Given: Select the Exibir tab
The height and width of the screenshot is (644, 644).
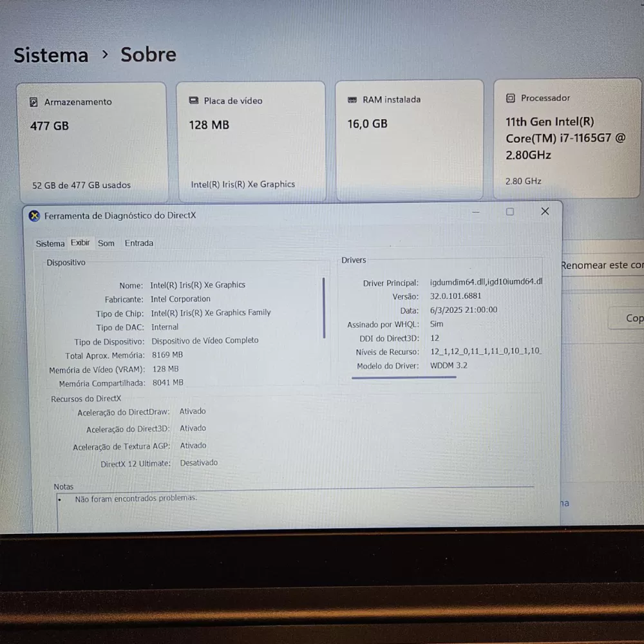Looking at the screenshot, I should tap(80, 243).
